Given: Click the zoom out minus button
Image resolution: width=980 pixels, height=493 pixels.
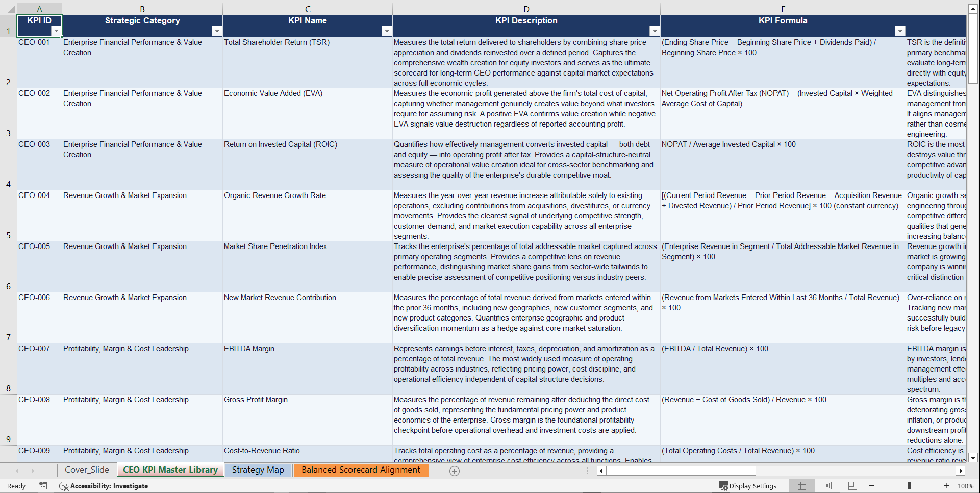Looking at the screenshot, I should (x=872, y=486).
